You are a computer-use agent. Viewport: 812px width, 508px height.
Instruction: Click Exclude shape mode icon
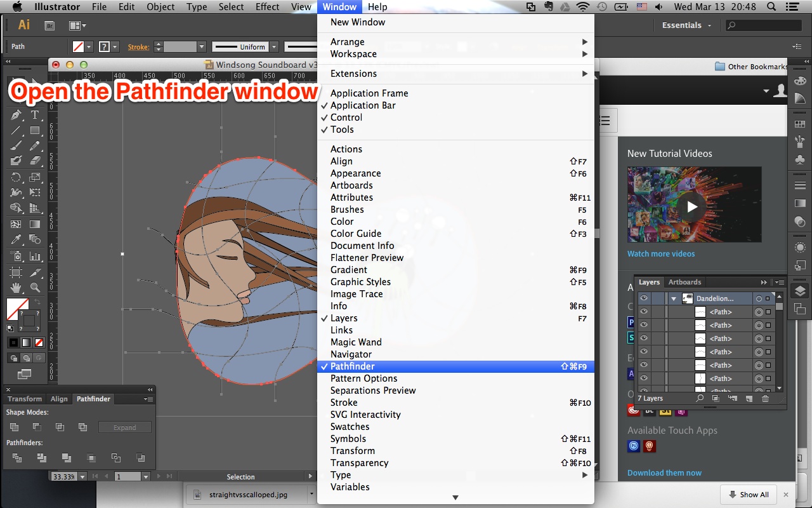click(x=82, y=427)
